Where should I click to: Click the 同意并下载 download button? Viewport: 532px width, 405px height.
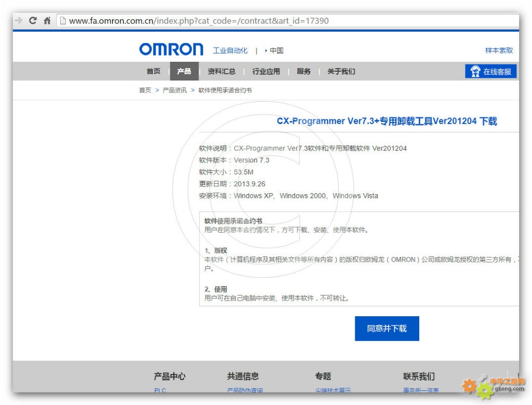(x=387, y=328)
